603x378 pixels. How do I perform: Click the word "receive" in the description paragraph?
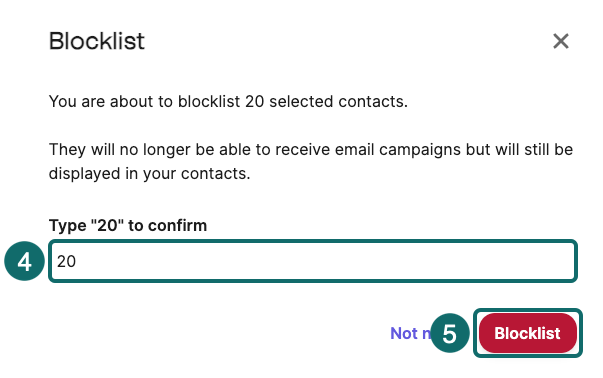(302, 150)
